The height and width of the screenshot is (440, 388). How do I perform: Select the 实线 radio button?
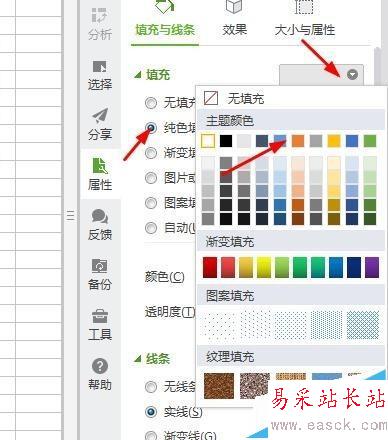tap(151, 412)
